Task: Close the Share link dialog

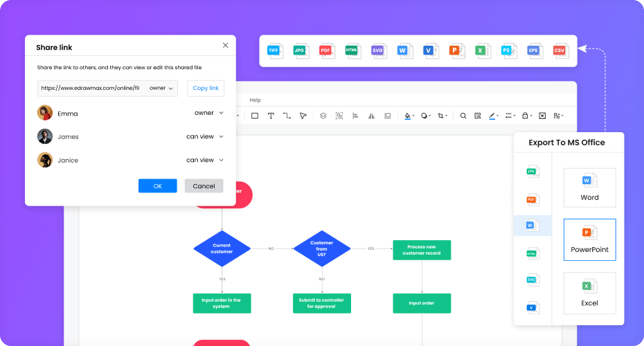Action: click(x=226, y=45)
